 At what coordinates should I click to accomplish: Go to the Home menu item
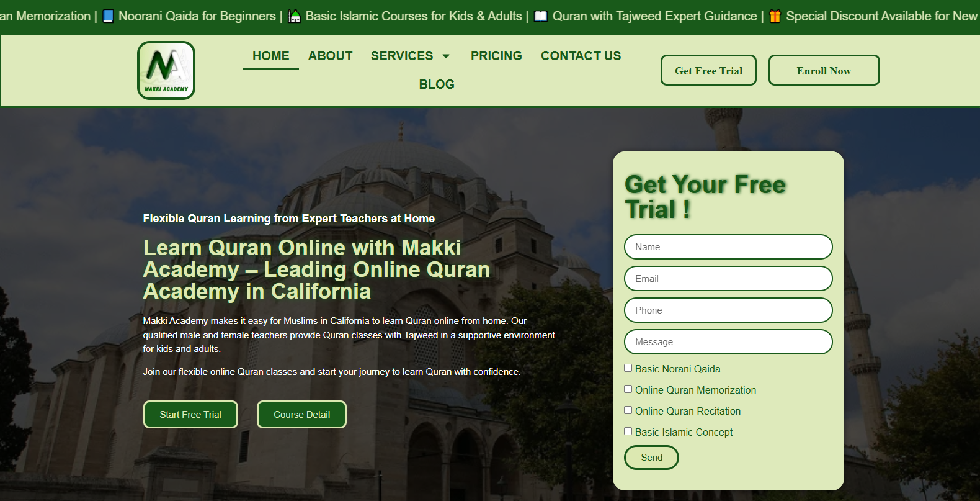click(271, 56)
